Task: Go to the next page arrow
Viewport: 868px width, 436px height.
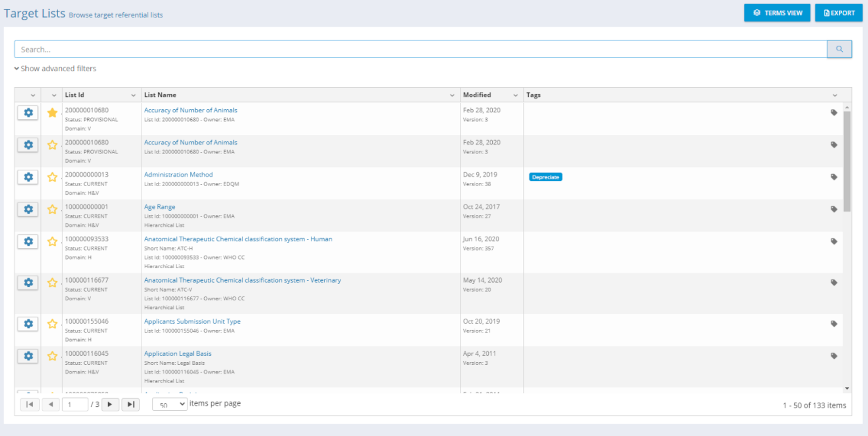Action: click(110, 404)
